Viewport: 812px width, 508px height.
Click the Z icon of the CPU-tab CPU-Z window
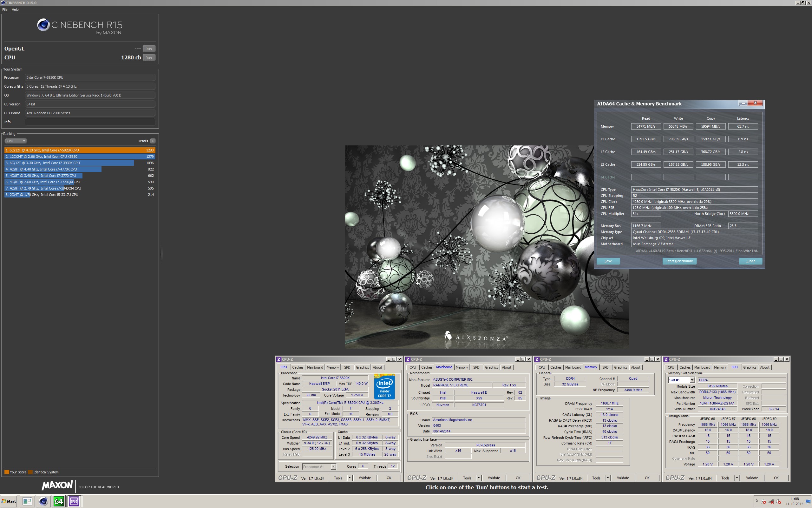(x=278, y=359)
